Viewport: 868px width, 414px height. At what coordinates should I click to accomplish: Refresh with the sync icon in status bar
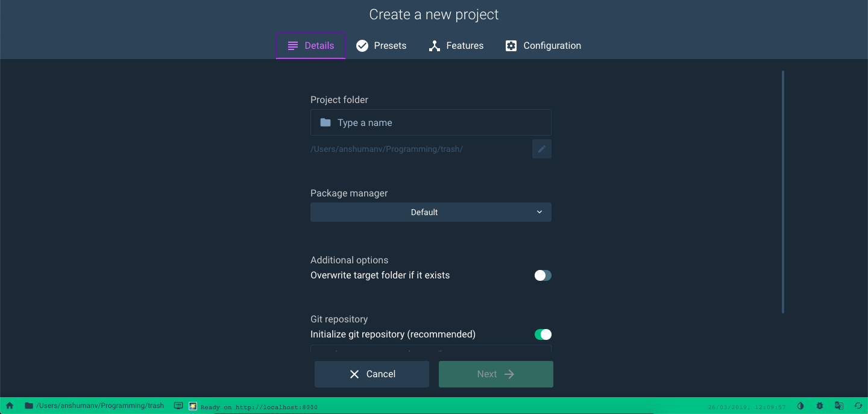[858, 406]
